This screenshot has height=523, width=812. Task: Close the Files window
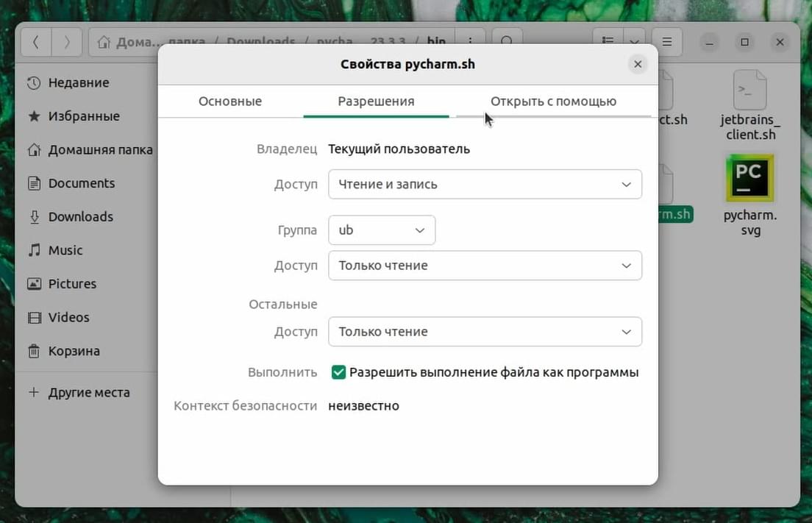pos(780,42)
